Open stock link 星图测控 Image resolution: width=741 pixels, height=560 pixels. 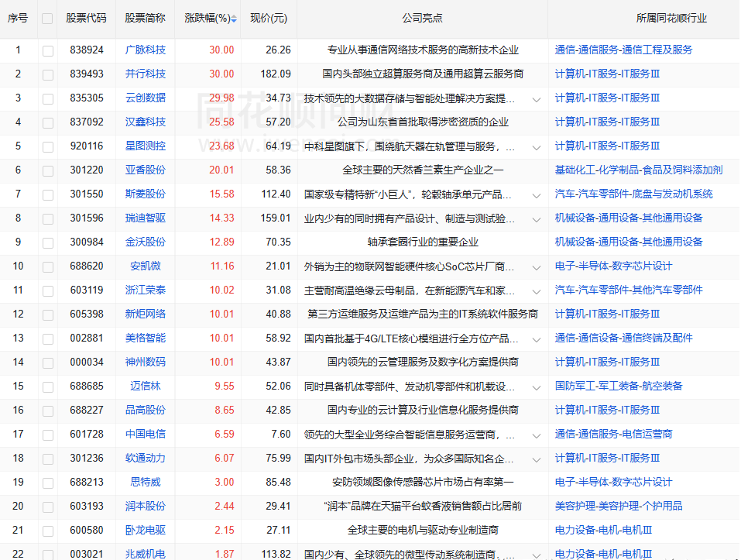146,146
